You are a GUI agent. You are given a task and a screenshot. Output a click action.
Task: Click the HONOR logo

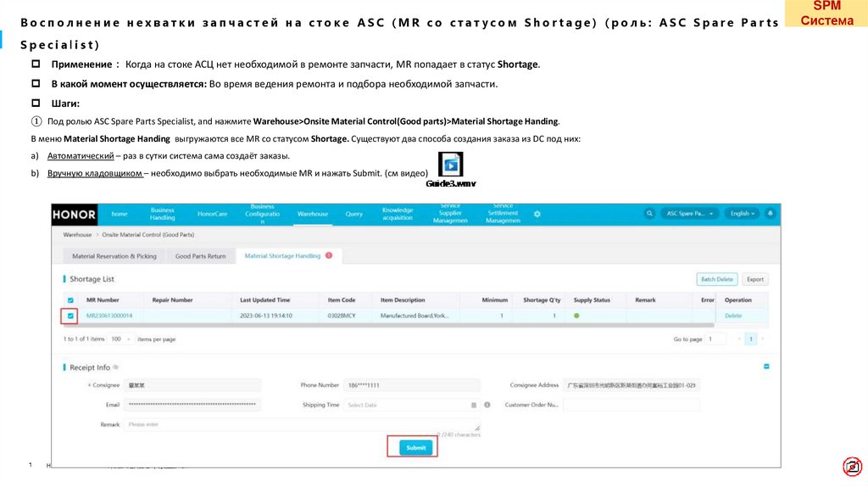[75, 215]
